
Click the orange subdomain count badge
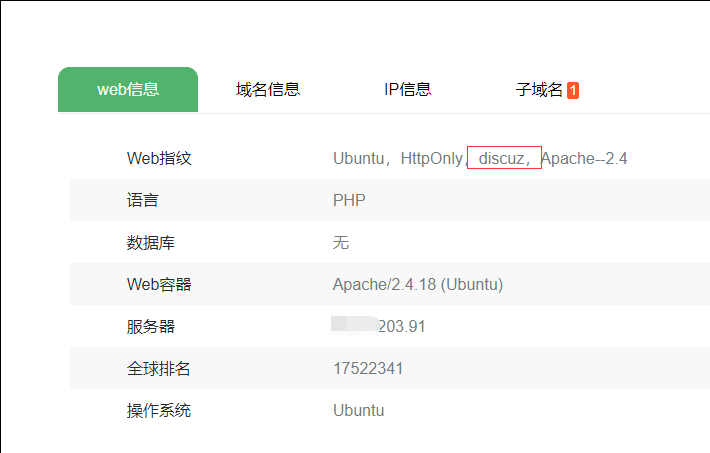573,90
